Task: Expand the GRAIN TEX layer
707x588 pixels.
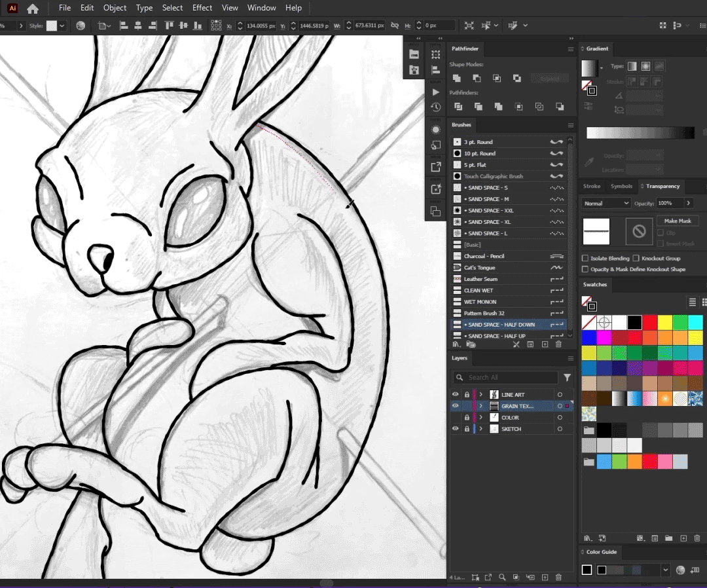Action: pos(481,406)
